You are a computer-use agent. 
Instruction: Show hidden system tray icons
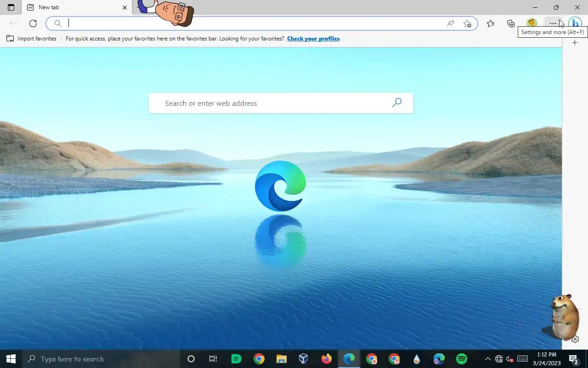coord(488,359)
